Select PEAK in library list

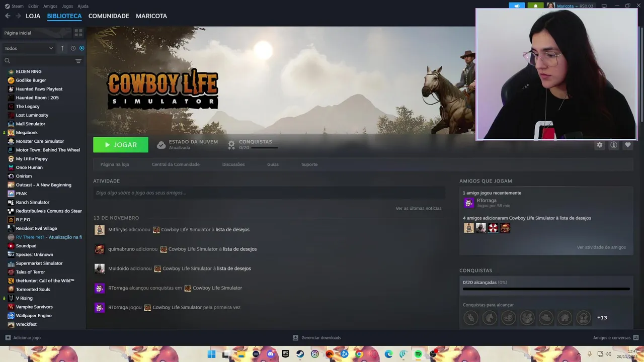(x=21, y=194)
